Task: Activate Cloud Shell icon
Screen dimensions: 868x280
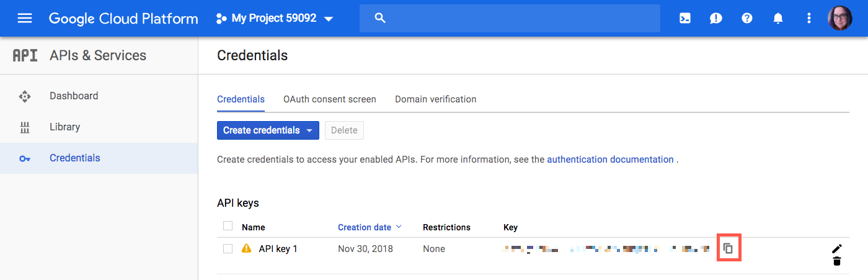Action: coord(685,18)
